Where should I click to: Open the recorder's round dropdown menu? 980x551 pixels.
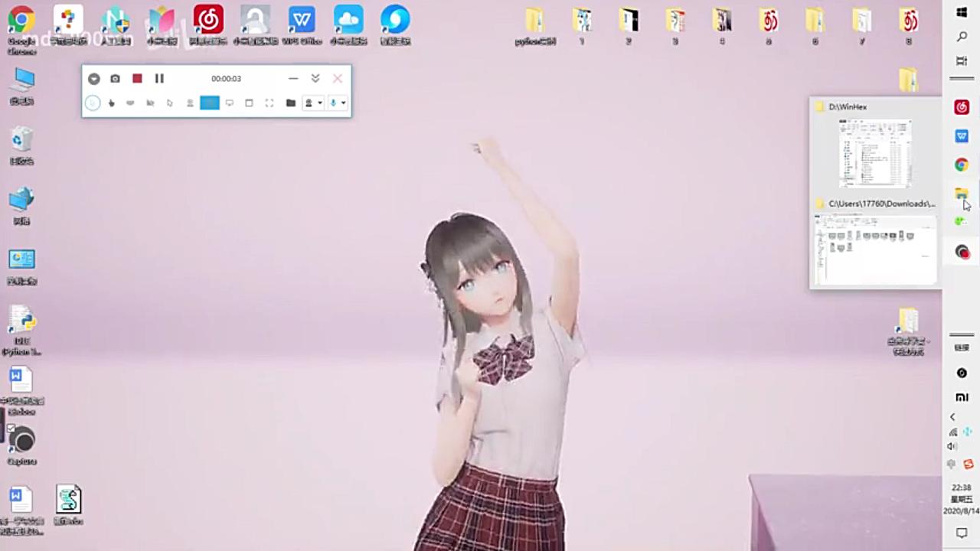(93, 79)
